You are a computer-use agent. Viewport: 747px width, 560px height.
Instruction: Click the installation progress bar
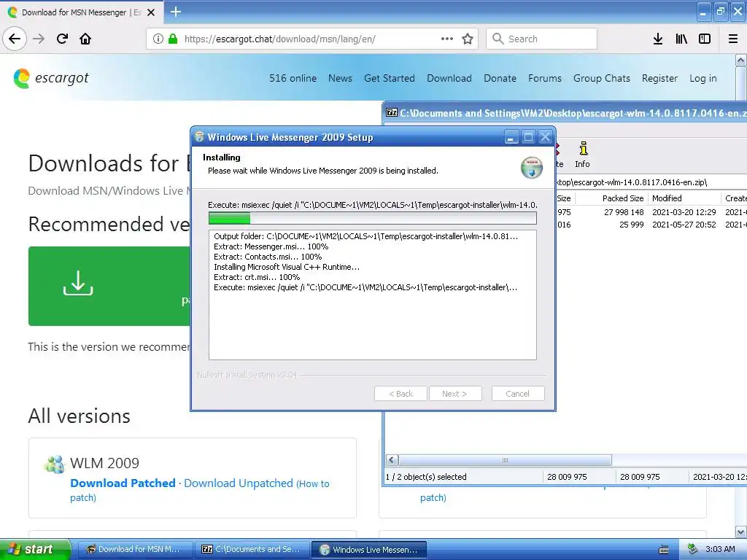click(x=373, y=218)
